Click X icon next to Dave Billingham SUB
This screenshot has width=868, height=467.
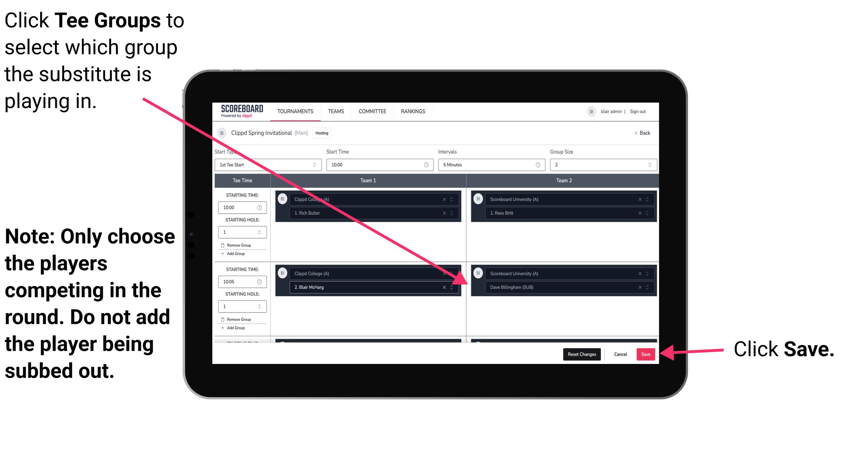[x=639, y=288]
